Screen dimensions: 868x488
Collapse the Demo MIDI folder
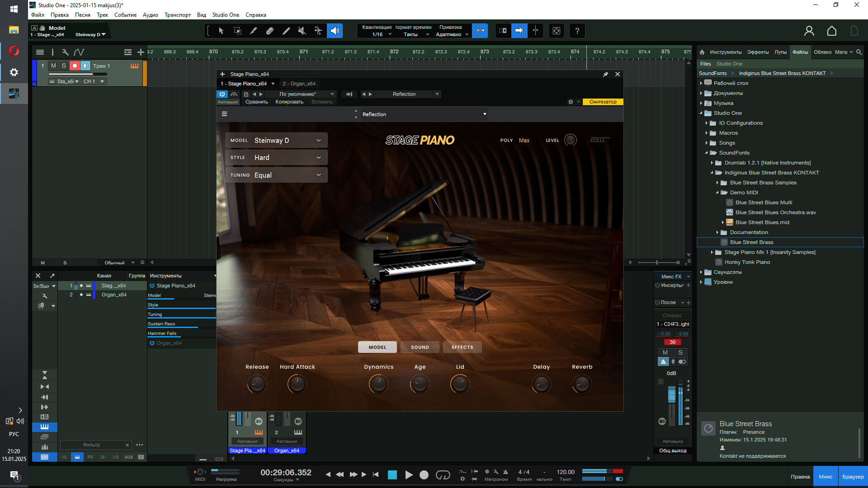(x=717, y=192)
